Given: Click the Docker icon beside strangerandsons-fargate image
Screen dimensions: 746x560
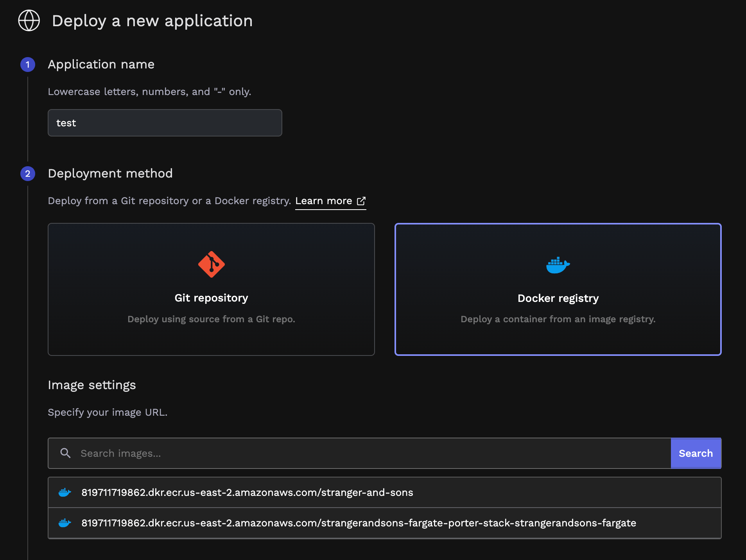Looking at the screenshot, I should pos(65,523).
